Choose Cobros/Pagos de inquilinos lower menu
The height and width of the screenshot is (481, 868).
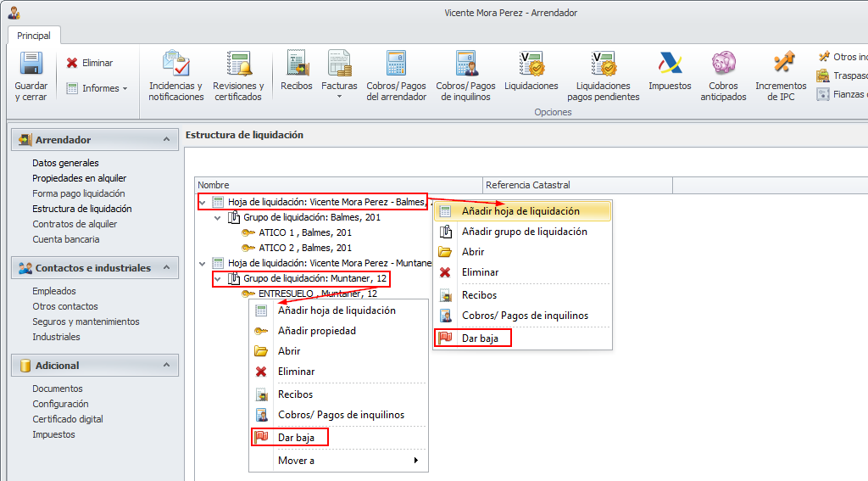(x=339, y=415)
